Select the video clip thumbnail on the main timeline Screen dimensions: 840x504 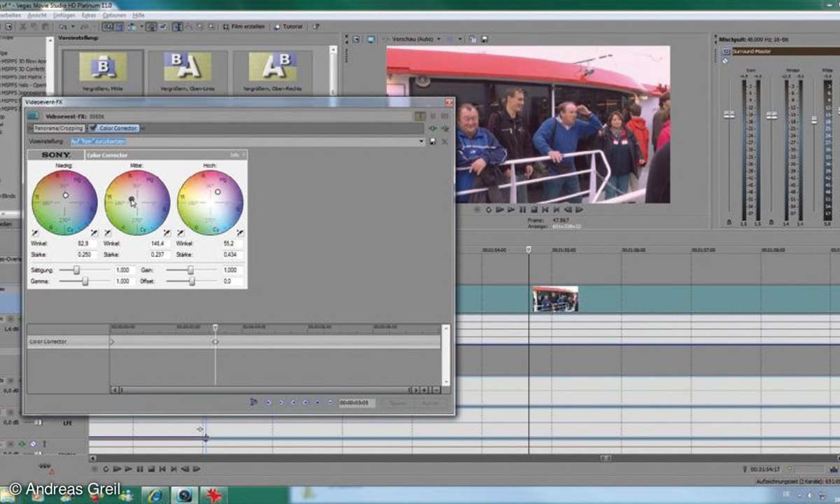coord(555,299)
